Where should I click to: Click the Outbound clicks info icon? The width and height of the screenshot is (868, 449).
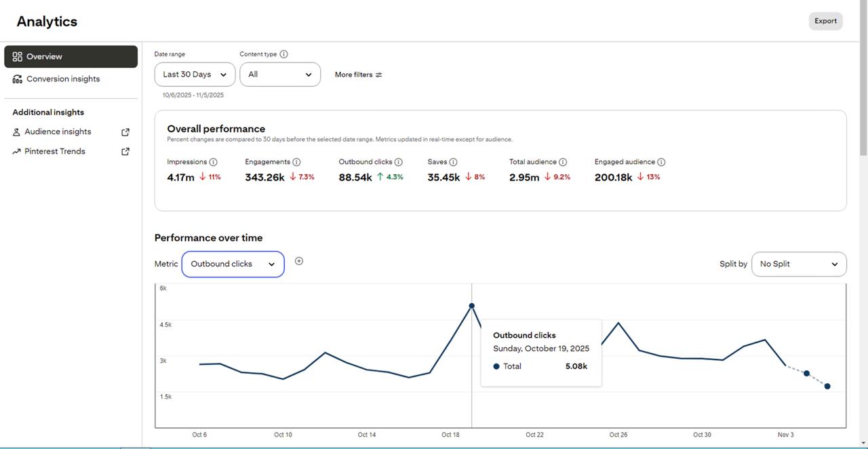399,162
